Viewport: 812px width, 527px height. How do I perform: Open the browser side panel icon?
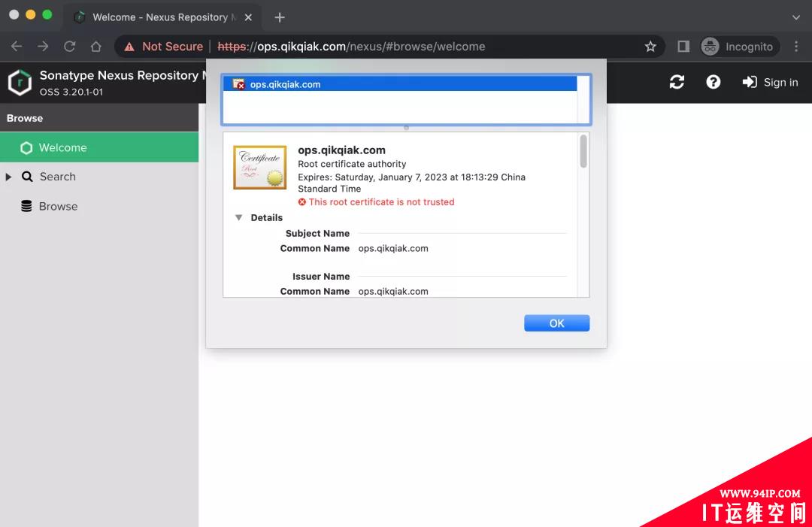[x=683, y=47]
